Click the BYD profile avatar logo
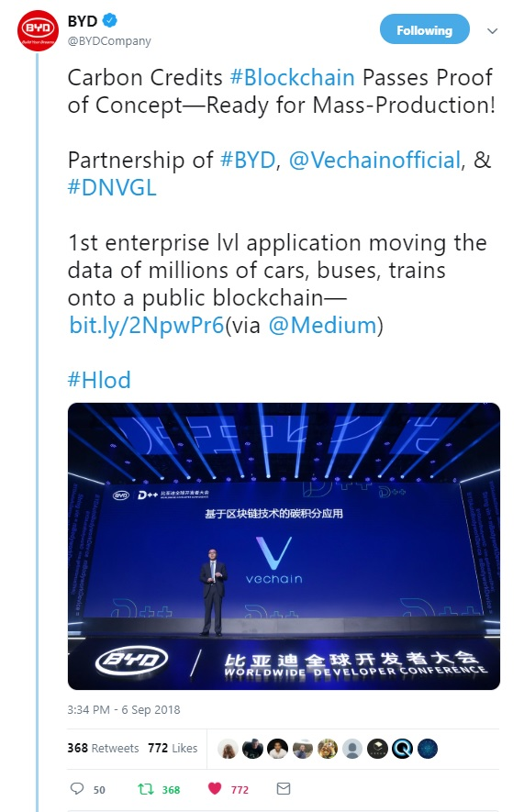524x812 pixels. pos(38,30)
